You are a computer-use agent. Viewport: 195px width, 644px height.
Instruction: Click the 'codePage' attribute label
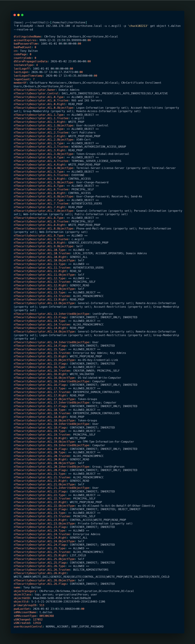click(x=20, y=54)
